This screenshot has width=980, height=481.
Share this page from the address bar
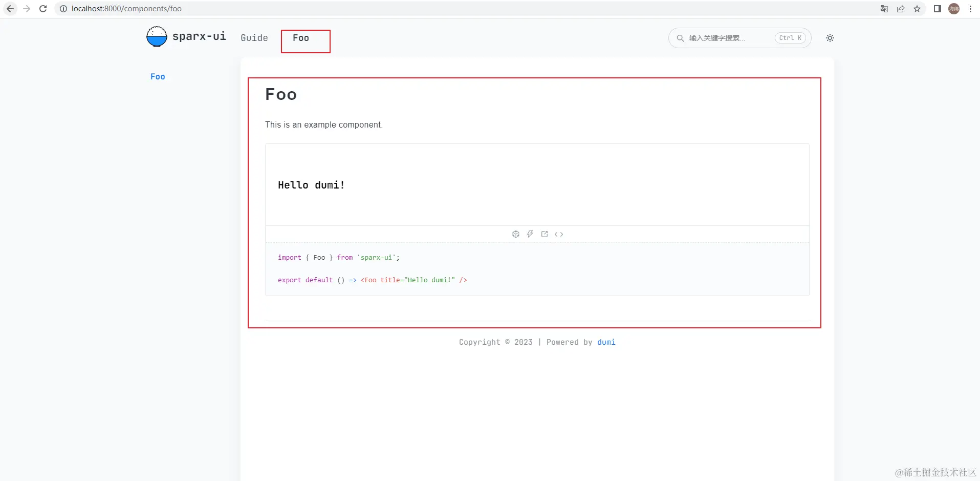pyautogui.click(x=901, y=9)
